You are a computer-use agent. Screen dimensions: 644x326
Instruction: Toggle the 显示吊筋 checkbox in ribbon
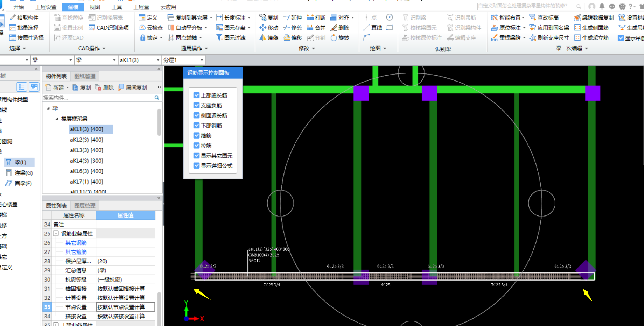click(621, 38)
